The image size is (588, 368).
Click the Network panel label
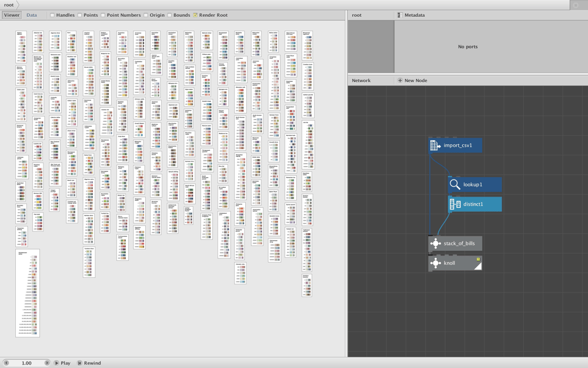click(x=361, y=80)
